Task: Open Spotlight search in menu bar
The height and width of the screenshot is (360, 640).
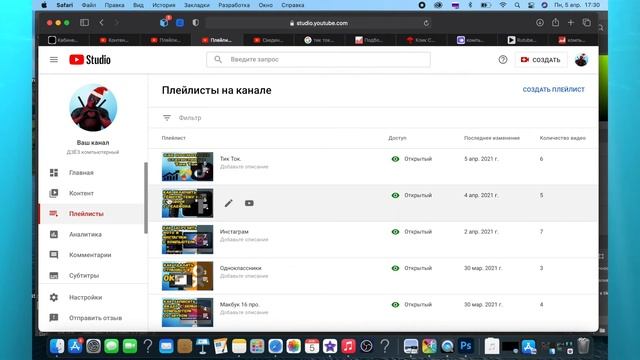Action: (x=517, y=5)
